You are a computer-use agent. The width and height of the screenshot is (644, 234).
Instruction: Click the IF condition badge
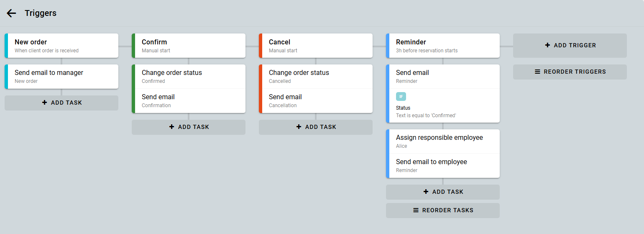[401, 97]
